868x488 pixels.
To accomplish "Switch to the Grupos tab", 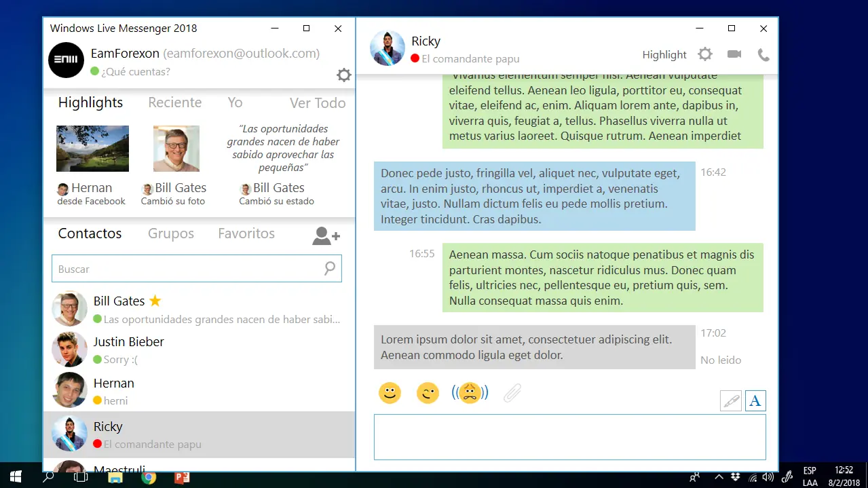I will pyautogui.click(x=170, y=233).
